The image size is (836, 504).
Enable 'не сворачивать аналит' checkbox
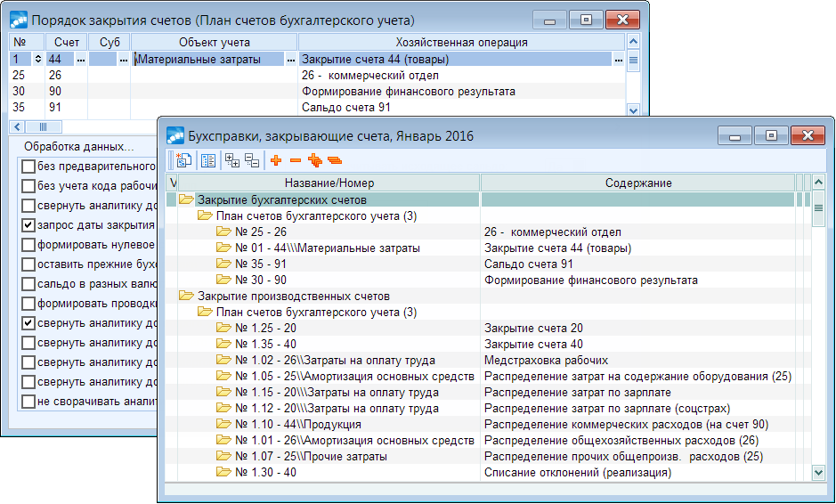[x=28, y=401]
